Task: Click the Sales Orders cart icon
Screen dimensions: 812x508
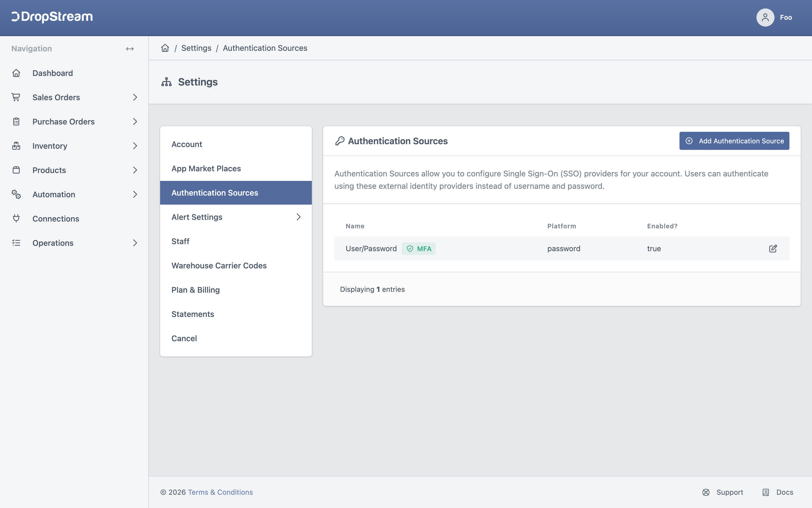Action: coord(16,97)
